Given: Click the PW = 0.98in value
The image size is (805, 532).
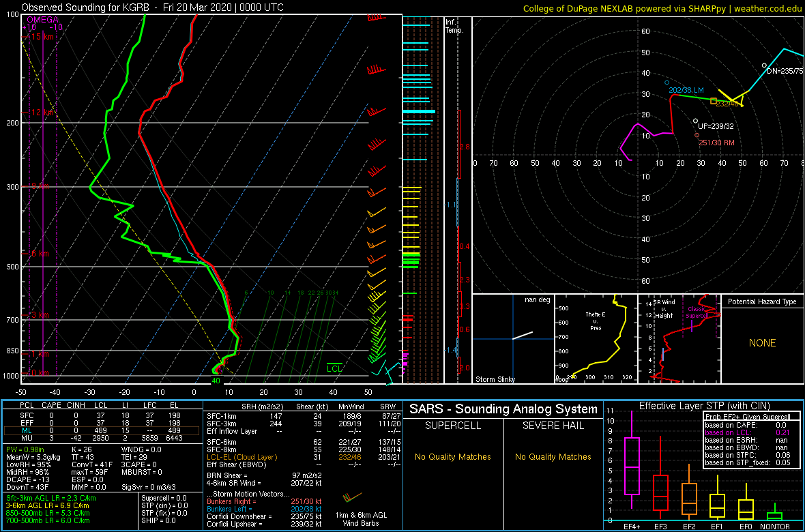Looking at the screenshot, I should click(x=26, y=450).
